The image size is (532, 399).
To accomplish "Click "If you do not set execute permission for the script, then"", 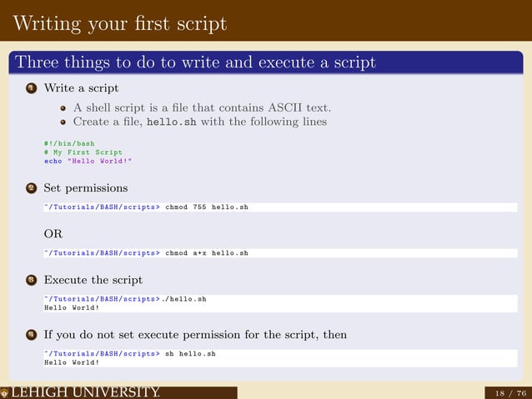I will tap(195, 335).
